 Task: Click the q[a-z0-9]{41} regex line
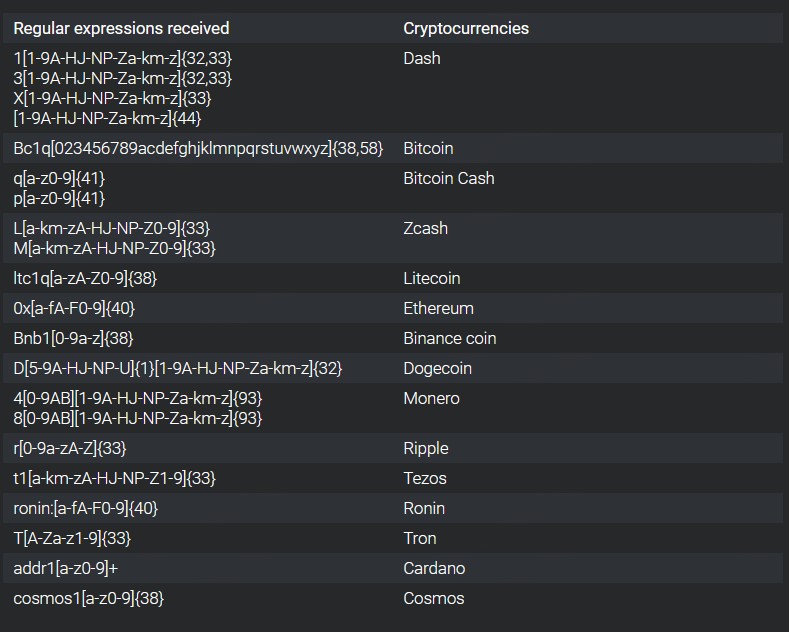pyautogui.click(x=59, y=178)
